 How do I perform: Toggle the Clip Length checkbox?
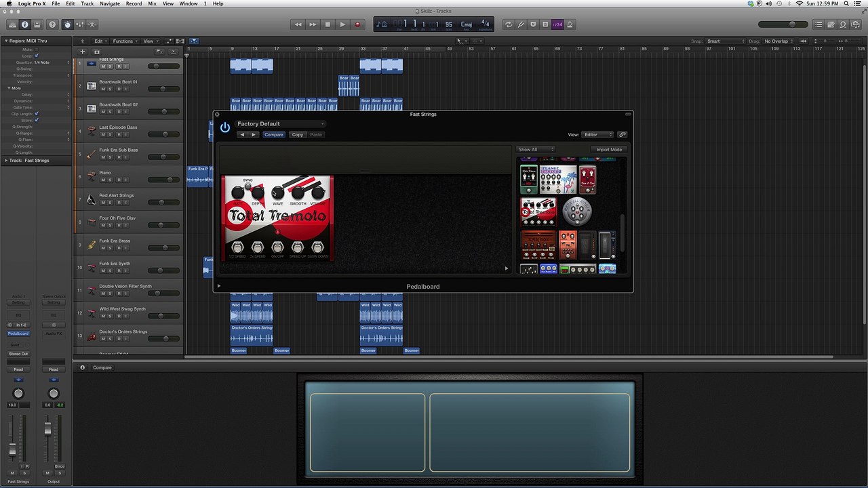[x=37, y=113]
